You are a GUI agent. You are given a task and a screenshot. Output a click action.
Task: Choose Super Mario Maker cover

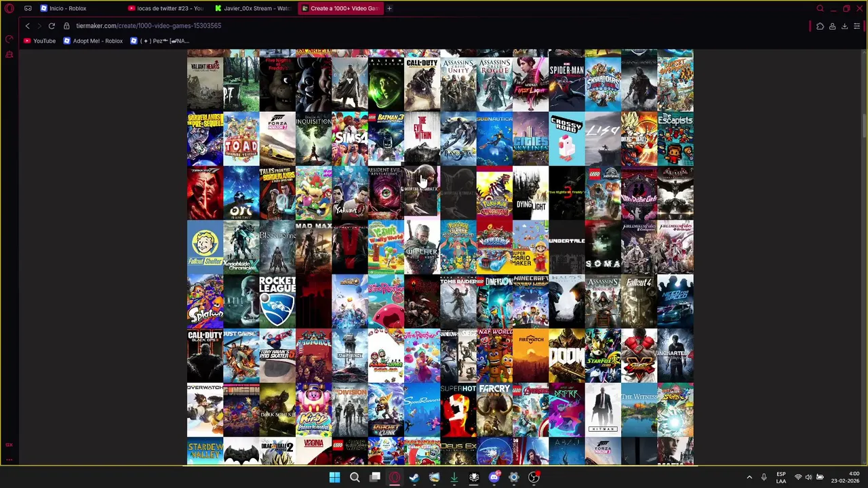tap(530, 247)
